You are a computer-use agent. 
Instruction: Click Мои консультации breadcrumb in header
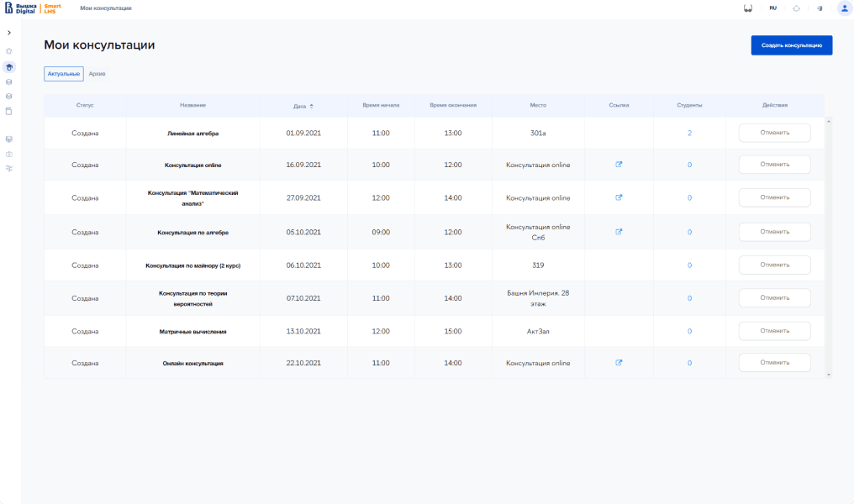click(x=106, y=8)
